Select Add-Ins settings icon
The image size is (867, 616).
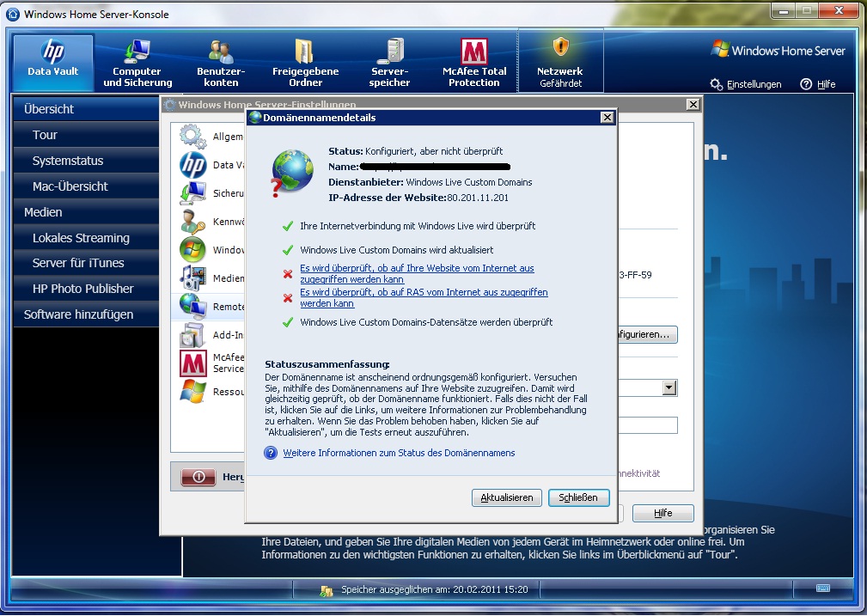(192, 334)
